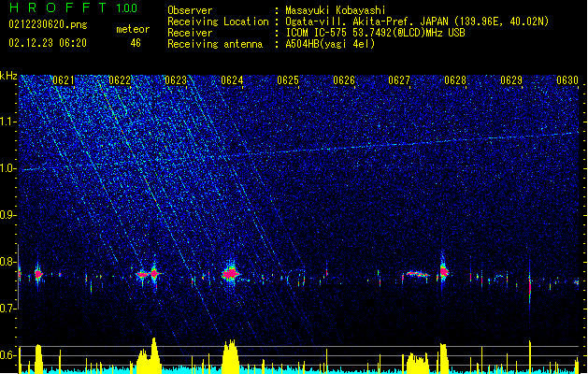This screenshot has width=588, height=374.
Task: Click the 'Receiving antenna' label
Action: [215, 44]
